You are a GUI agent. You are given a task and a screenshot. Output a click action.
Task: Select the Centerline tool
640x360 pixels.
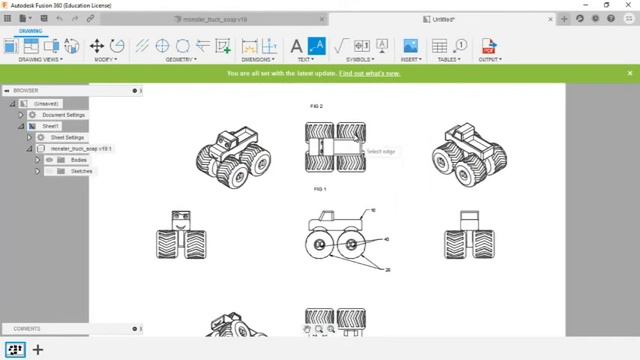pos(142,46)
